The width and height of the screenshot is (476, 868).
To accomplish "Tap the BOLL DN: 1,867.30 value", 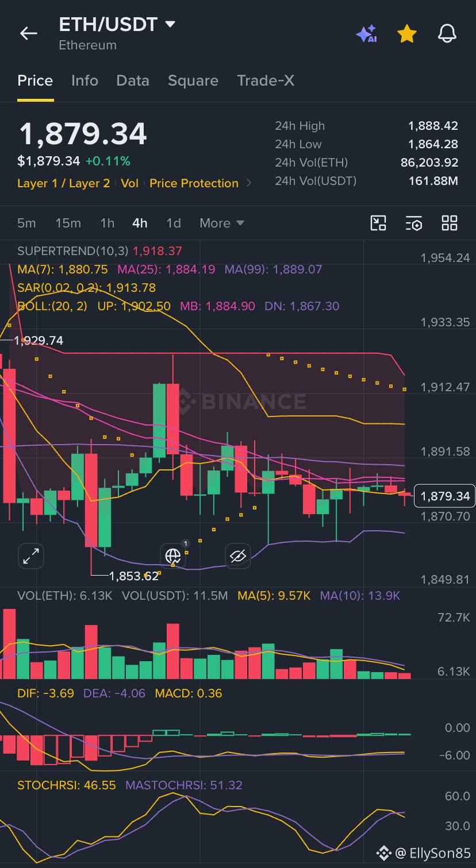I will (302, 306).
